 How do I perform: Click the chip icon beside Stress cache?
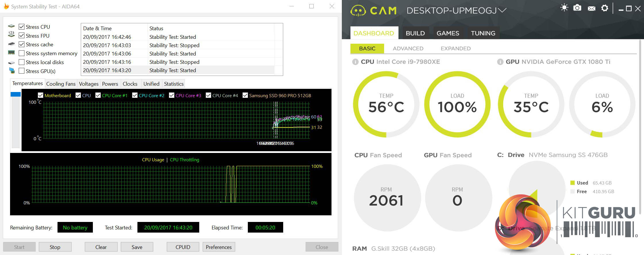(11, 44)
